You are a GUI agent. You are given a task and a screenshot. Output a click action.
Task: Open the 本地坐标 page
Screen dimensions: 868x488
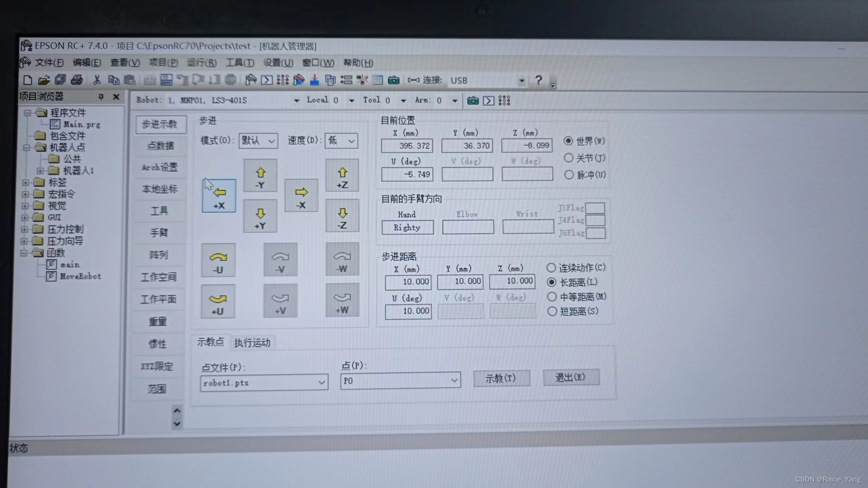pyautogui.click(x=160, y=189)
